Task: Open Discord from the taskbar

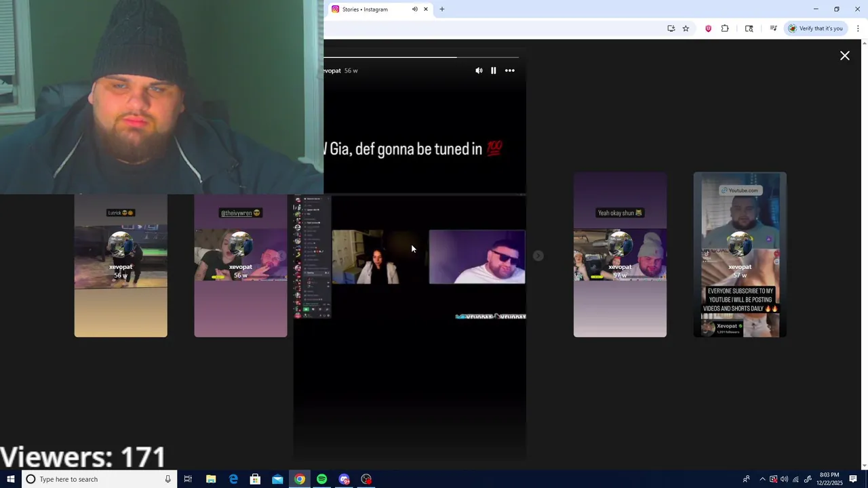Action: (x=344, y=479)
